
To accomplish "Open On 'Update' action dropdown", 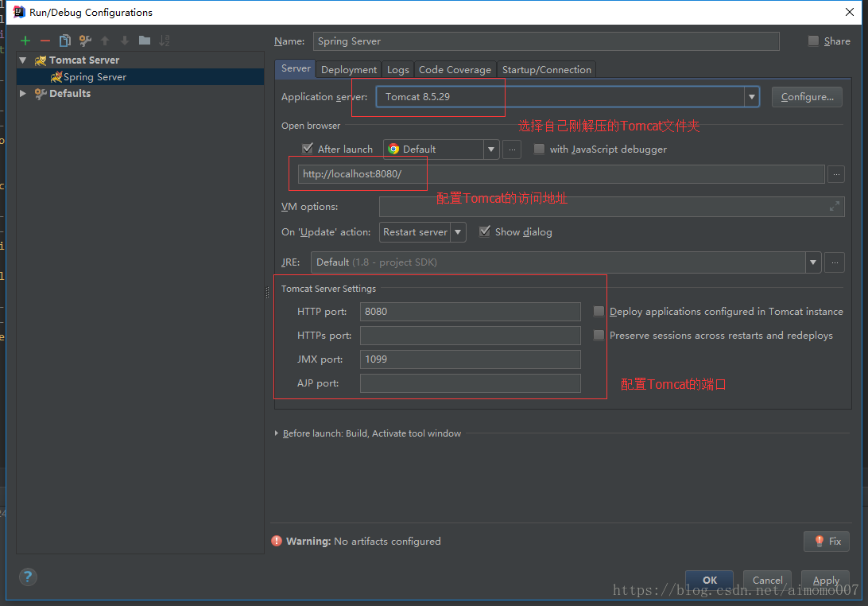I will 459,232.
